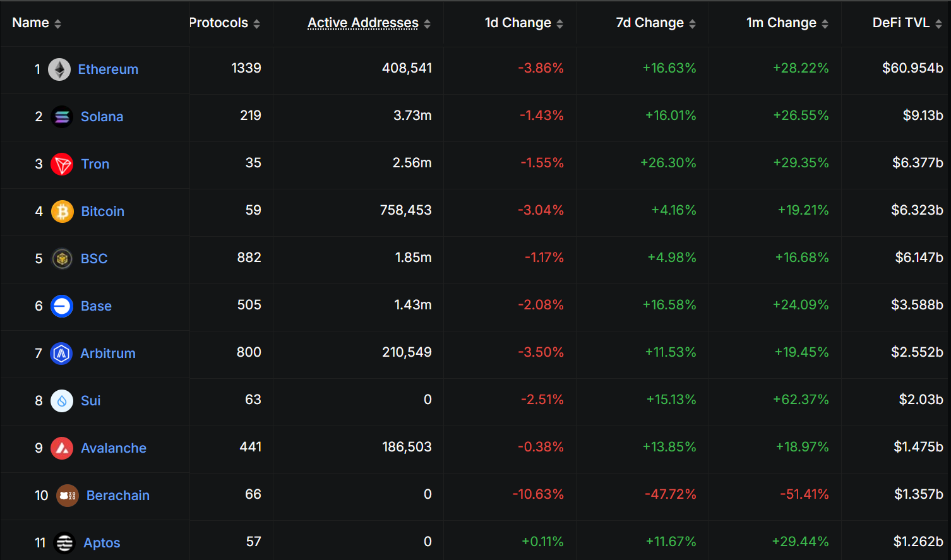Click Arbitrum's protocol count 800
Image resolution: width=951 pixels, height=560 pixels.
pyautogui.click(x=249, y=352)
